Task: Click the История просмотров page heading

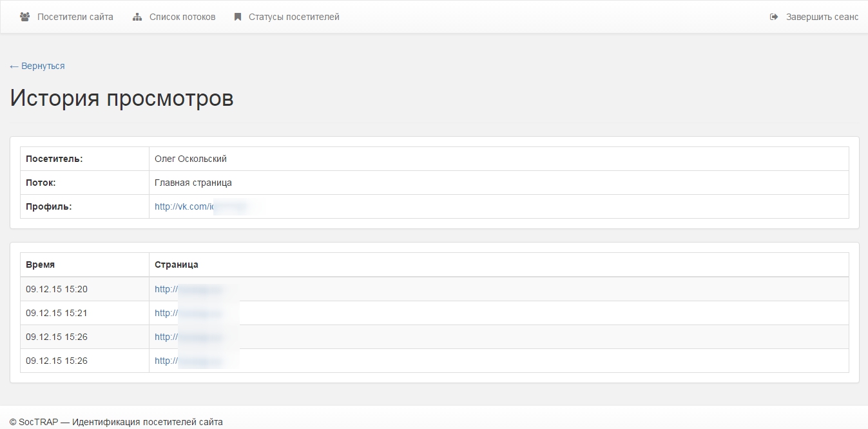Action: [x=122, y=98]
